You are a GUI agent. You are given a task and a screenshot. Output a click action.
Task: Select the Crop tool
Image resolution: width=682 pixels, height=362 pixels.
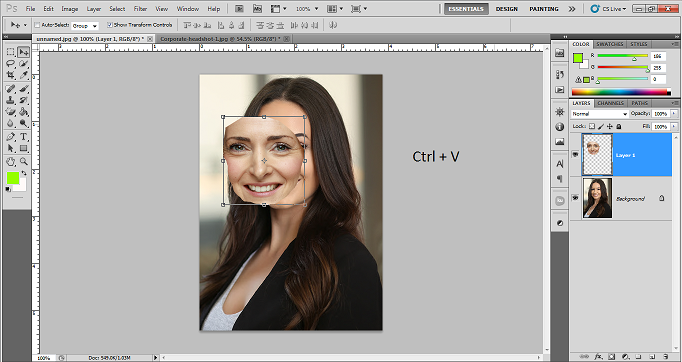click(x=10, y=75)
